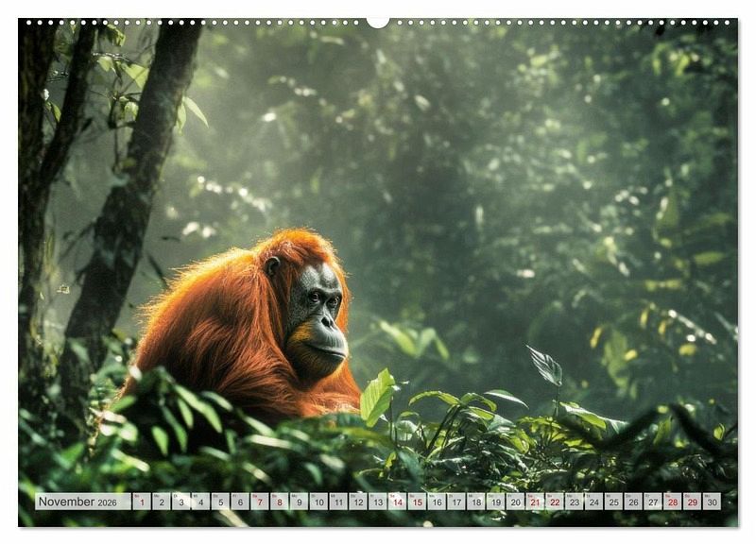
Task: Click day 5 in the calendar strip
Action: tap(220, 502)
